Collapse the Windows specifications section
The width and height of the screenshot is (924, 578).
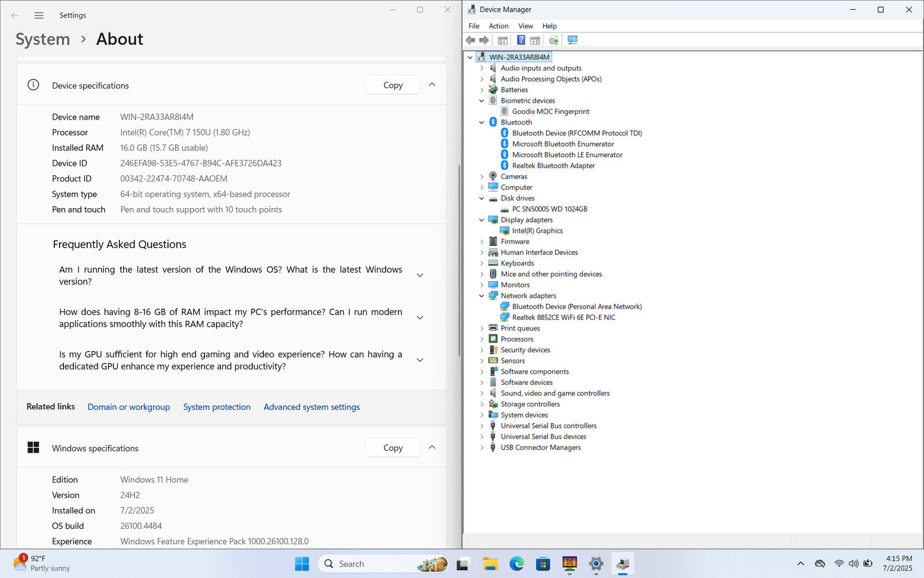point(432,448)
